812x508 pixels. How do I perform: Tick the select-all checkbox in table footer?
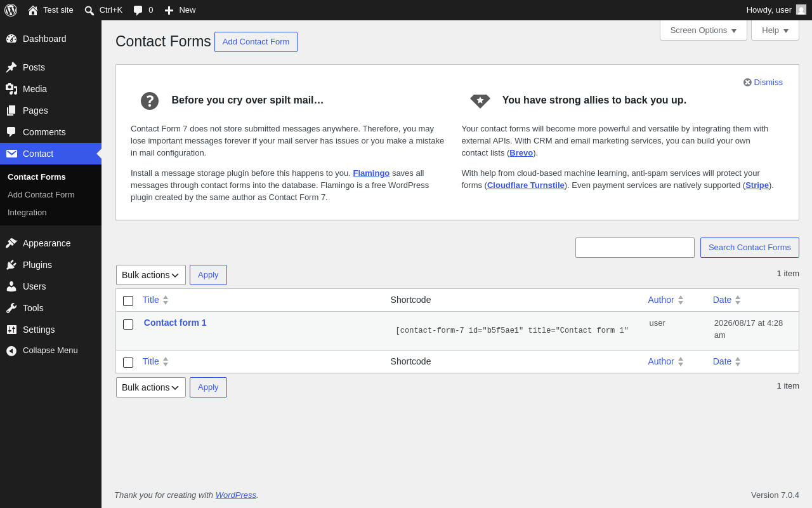(x=128, y=363)
